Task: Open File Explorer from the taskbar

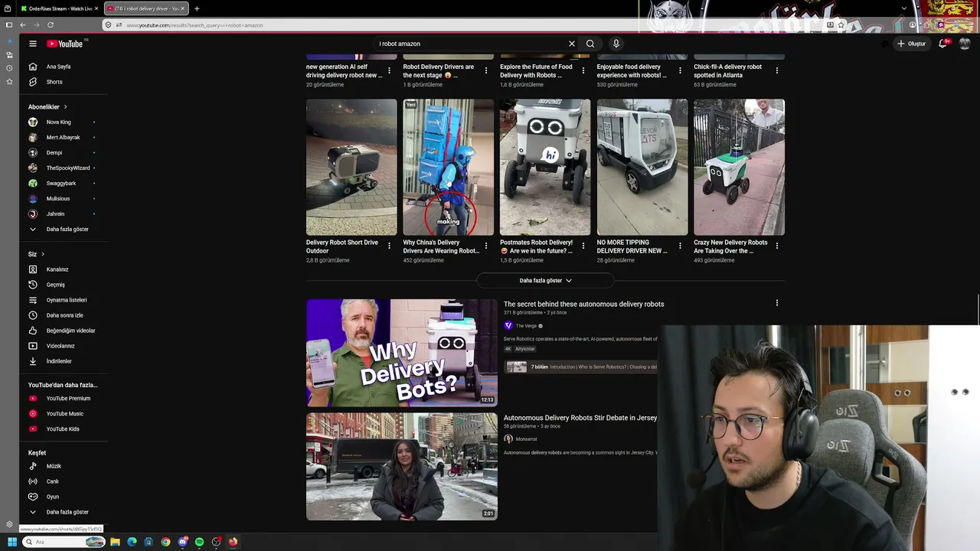Action: click(115, 542)
